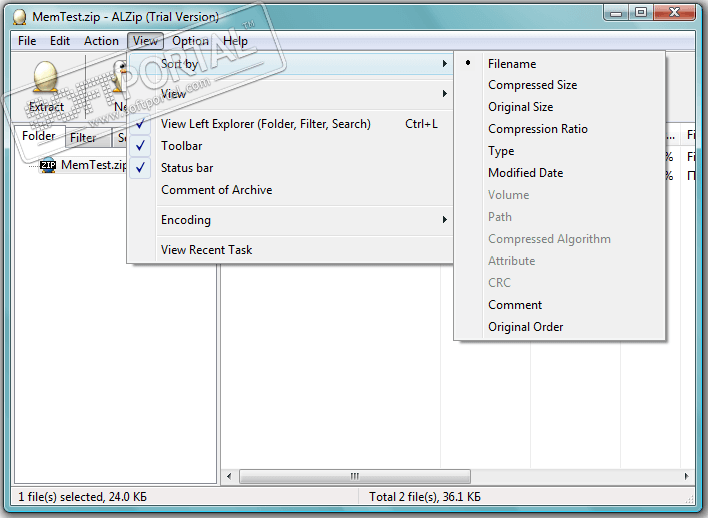Click 'Total 2 file(s), 36.1 КБ' status text
This screenshot has height=518, width=708.
425,497
